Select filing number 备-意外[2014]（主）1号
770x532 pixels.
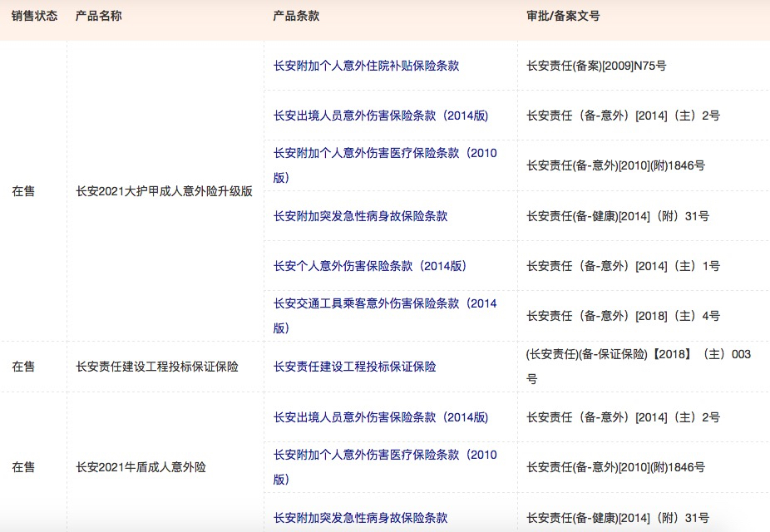pos(623,266)
